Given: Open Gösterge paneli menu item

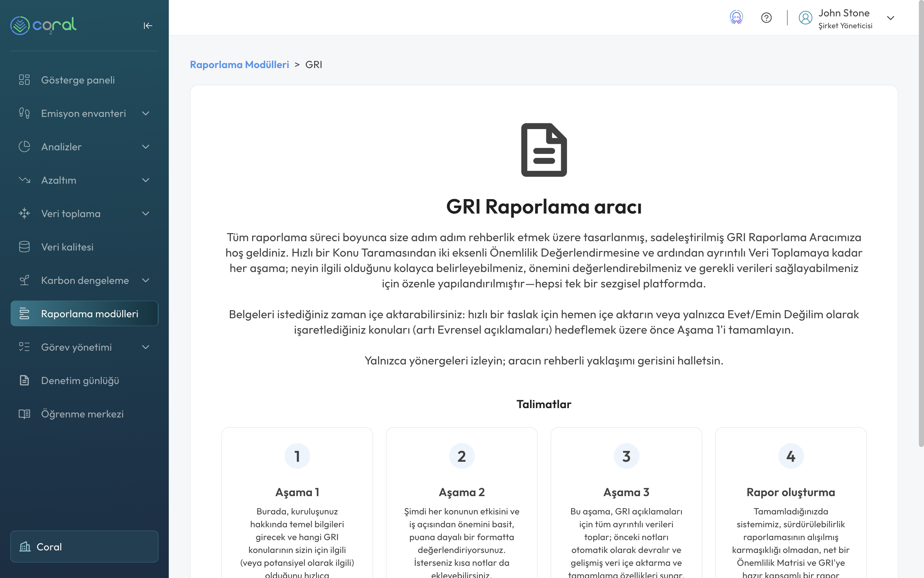Looking at the screenshot, I should [x=84, y=80].
